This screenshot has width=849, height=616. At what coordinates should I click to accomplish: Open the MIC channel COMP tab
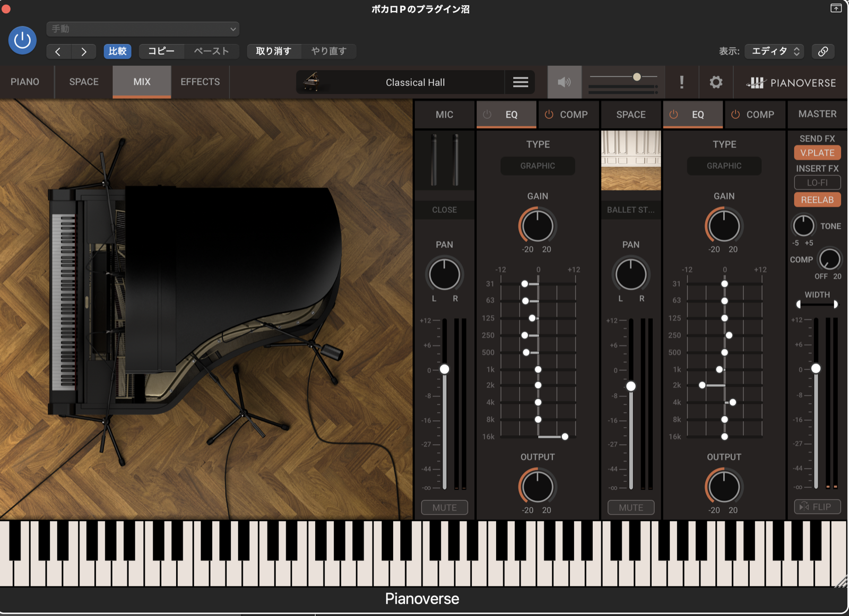coord(568,115)
